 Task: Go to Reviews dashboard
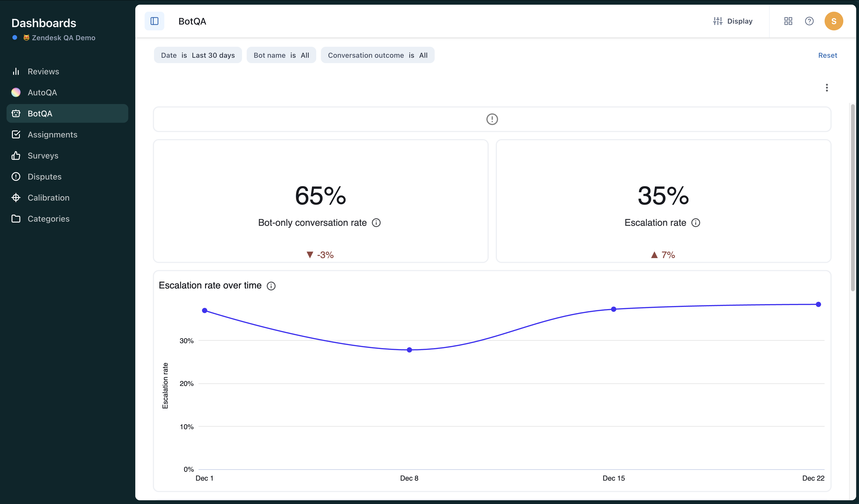tap(43, 72)
